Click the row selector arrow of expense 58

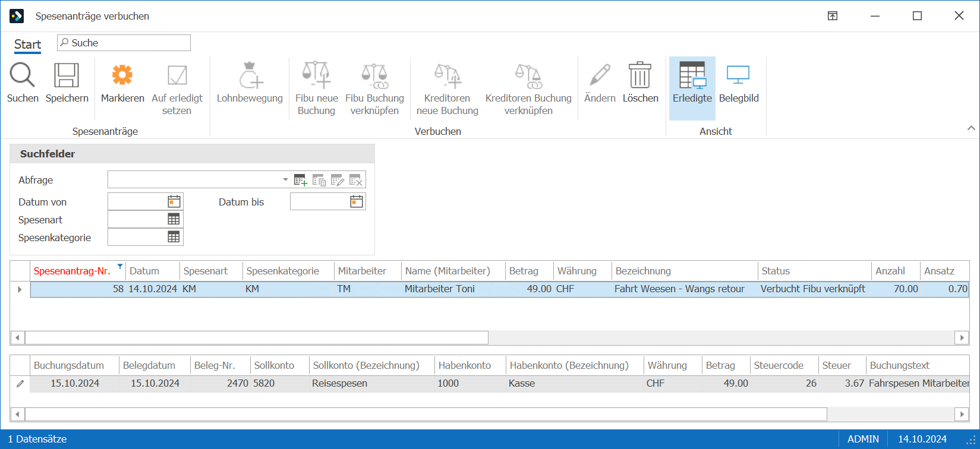coord(20,289)
